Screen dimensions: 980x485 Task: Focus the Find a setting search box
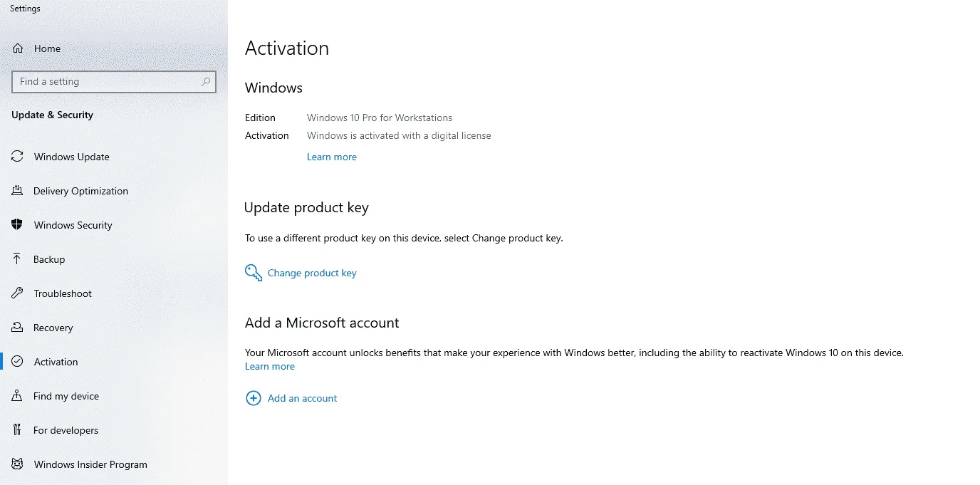tap(114, 82)
